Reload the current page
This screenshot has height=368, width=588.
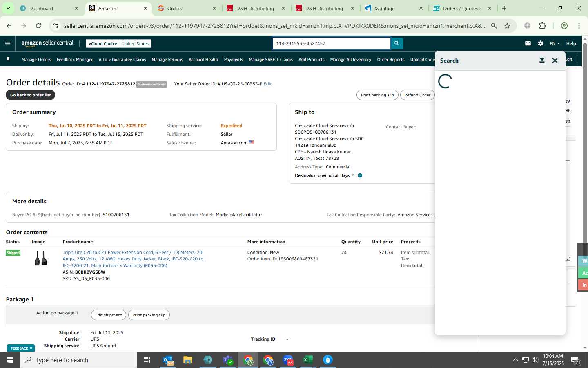(38, 26)
